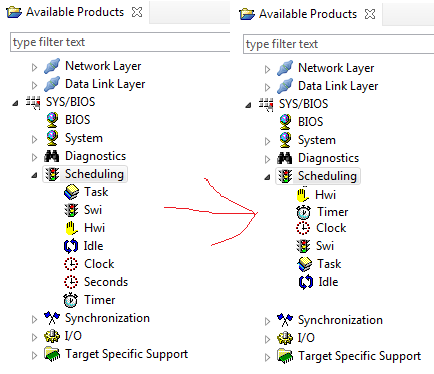Click the Seconds clock icon in left panel
Viewport: 434px width, 374px height.
(x=71, y=282)
